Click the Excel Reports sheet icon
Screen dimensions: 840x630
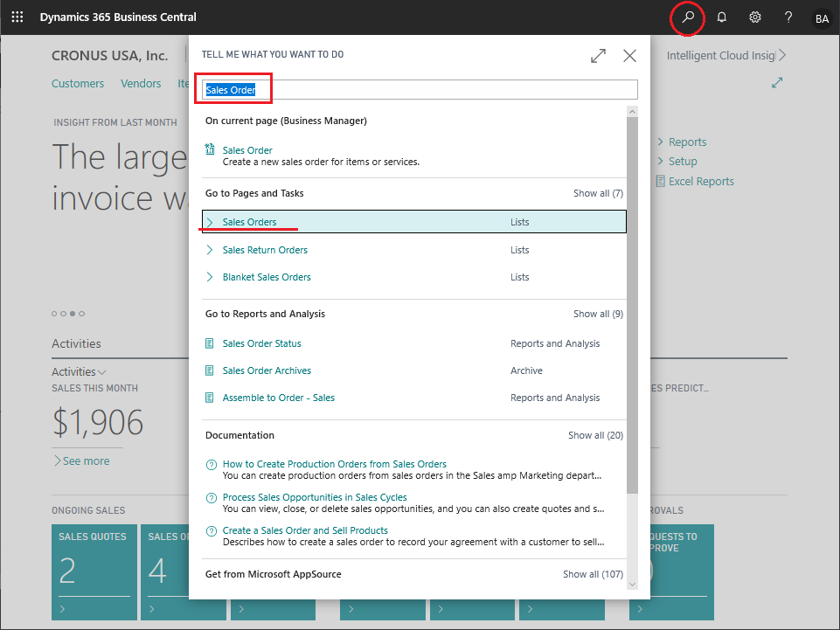tap(661, 181)
